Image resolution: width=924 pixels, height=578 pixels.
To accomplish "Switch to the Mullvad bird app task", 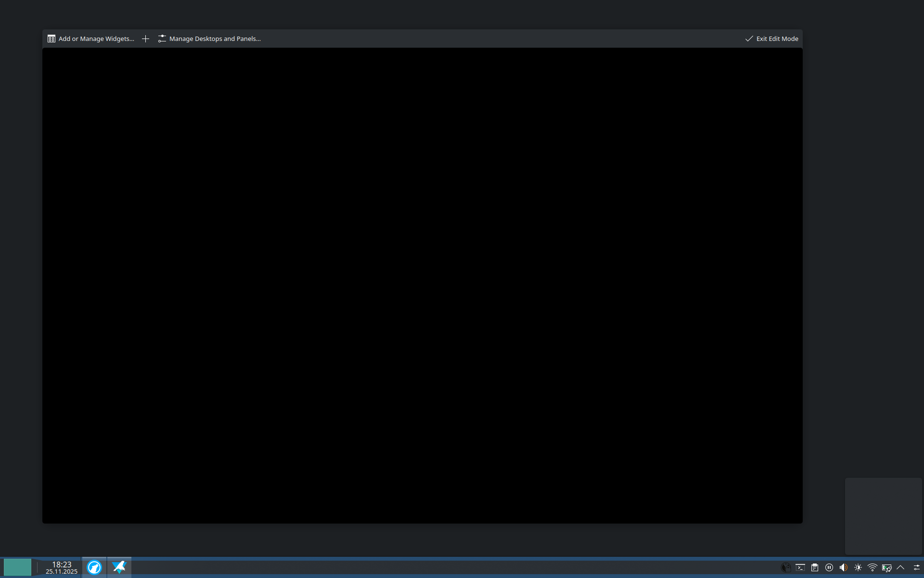I will tap(119, 567).
